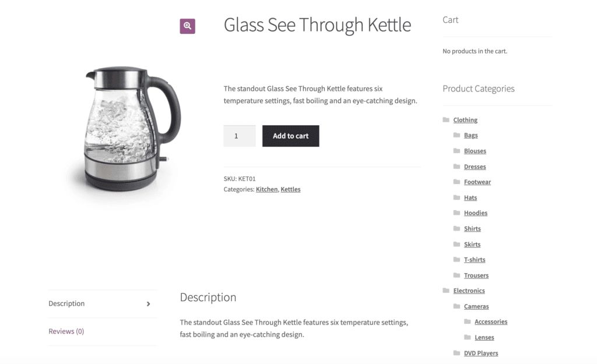Select the Description tab

click(66, 303)
